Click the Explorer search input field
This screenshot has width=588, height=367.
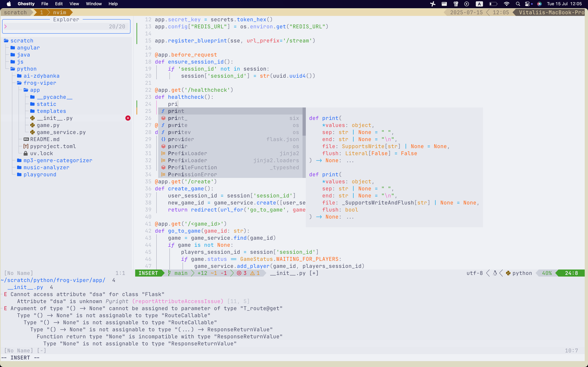coord(66,26)
